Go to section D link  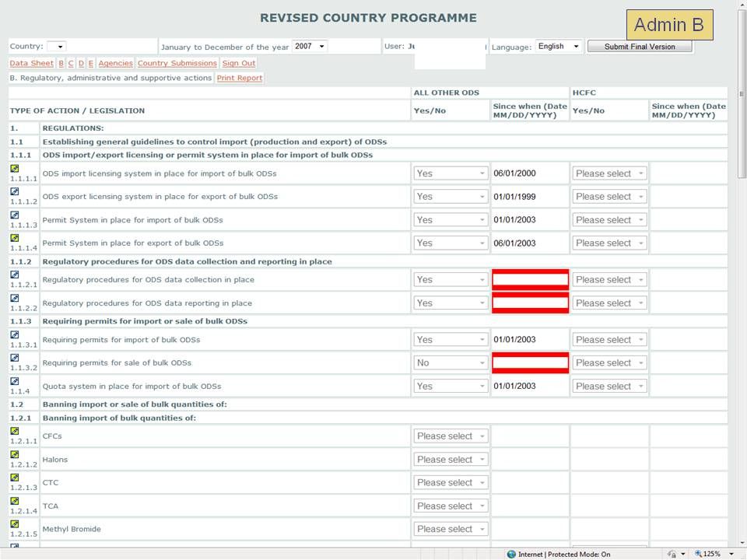pos(81,63)
